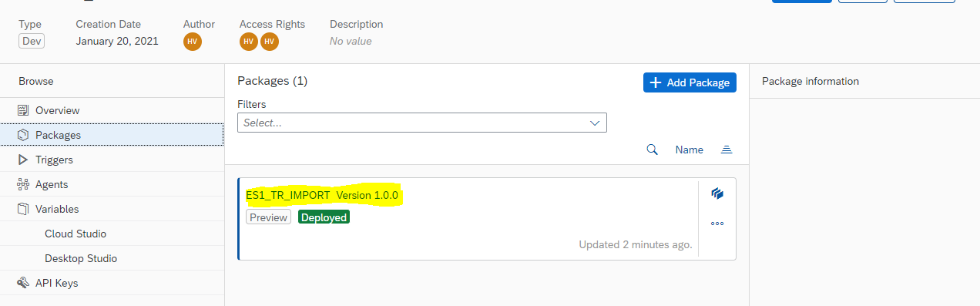Click into the Filters Select field

(x=422, y=123)
